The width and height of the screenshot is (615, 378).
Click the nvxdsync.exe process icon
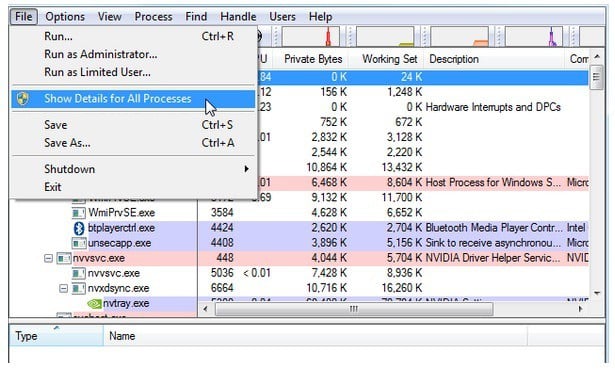coord(78,289)
